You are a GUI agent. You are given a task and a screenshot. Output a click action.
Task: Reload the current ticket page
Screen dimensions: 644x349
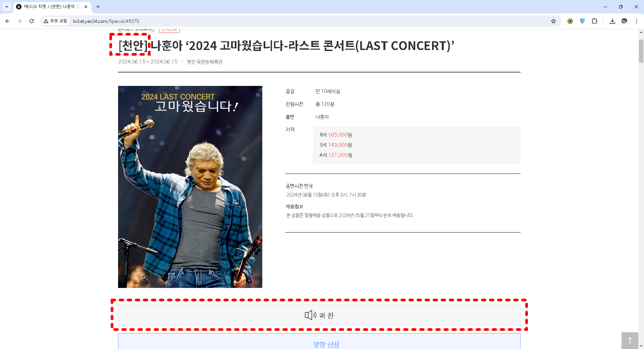(x=32, y=21)
